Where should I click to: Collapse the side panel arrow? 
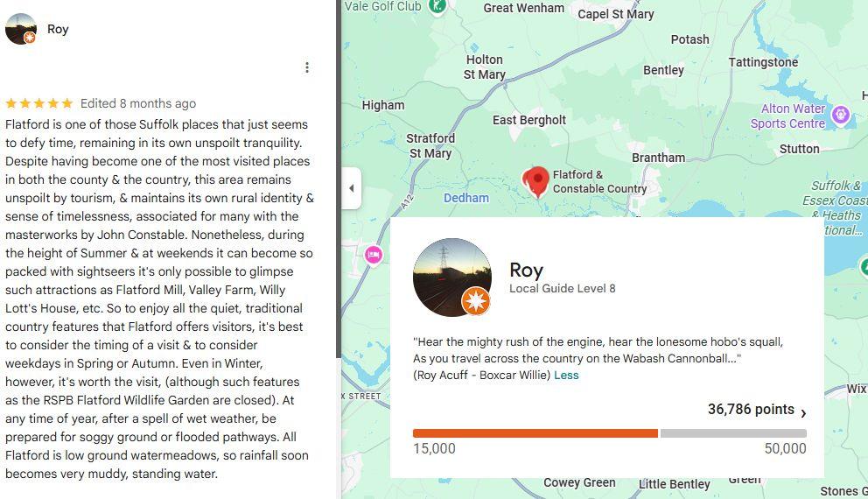pos(352,188)
